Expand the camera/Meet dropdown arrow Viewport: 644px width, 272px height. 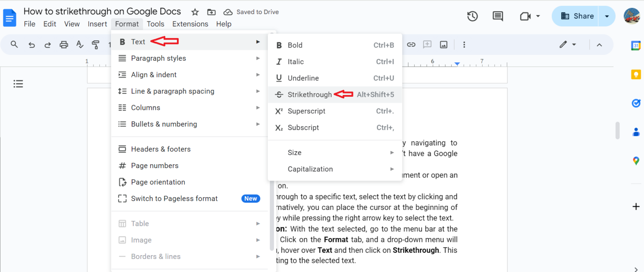coord(538,16)
